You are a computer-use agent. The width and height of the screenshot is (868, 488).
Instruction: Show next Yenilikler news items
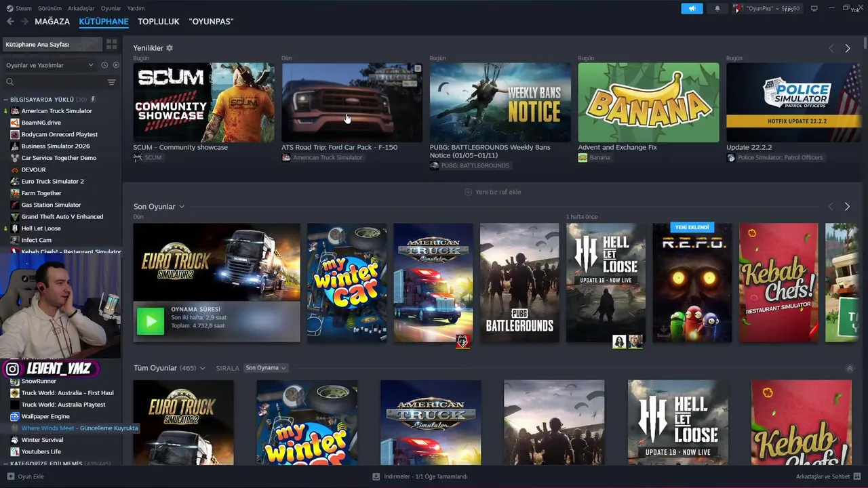coord(847,49)
